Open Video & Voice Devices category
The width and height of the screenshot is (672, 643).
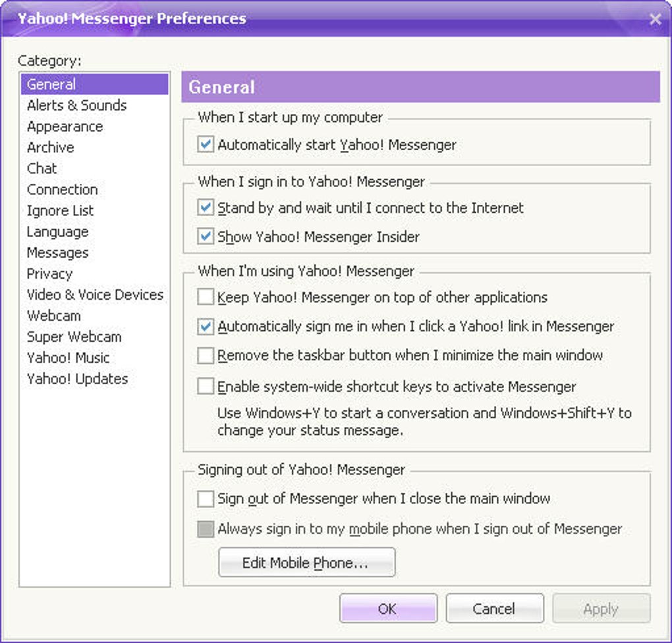(95, 295)
